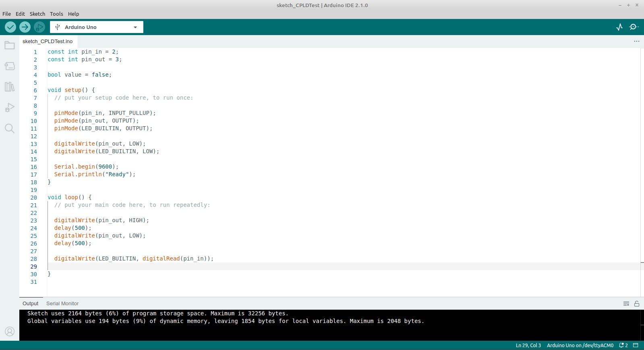Toggle output word wrap icon
The width and height of the screenshot is (644, 350).
(626, 304)
